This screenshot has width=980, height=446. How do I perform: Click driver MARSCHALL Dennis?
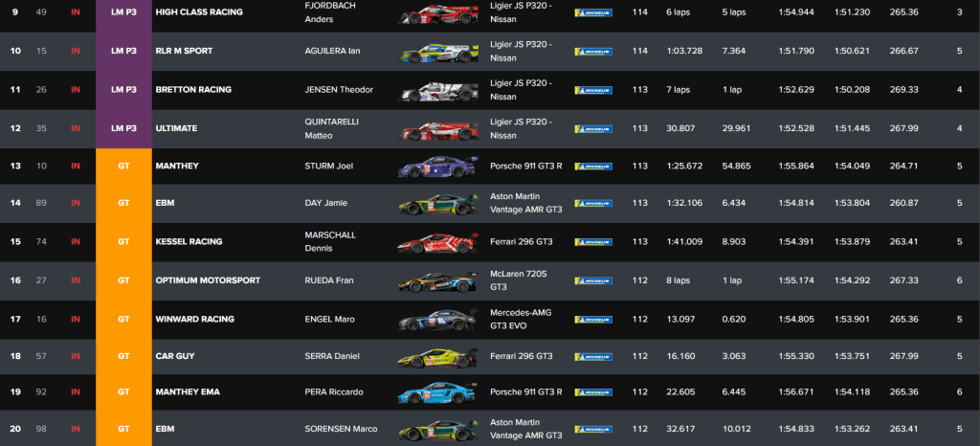click(x=330, y=241)
